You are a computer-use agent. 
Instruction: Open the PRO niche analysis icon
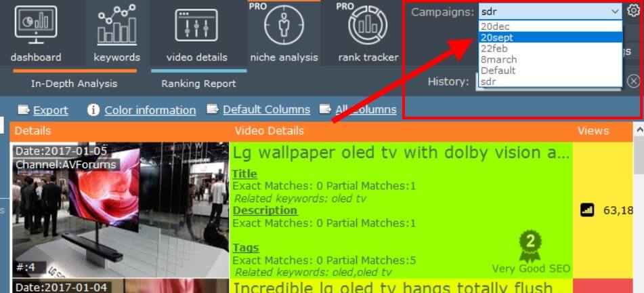[284, 24]
